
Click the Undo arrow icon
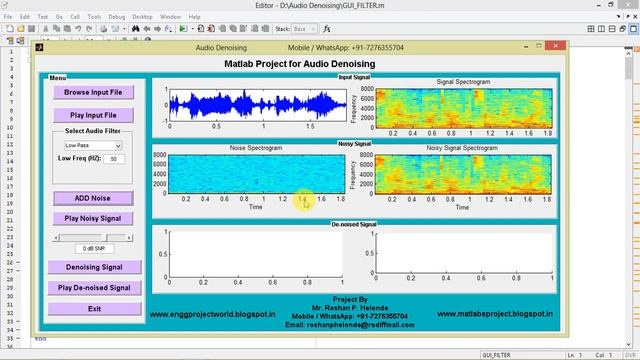(78, 29)
